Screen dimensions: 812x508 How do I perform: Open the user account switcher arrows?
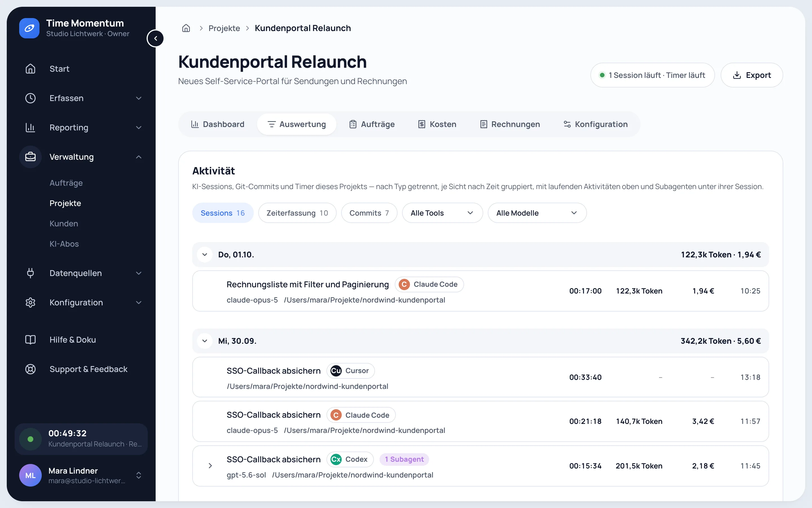click(x=139, y=475)
